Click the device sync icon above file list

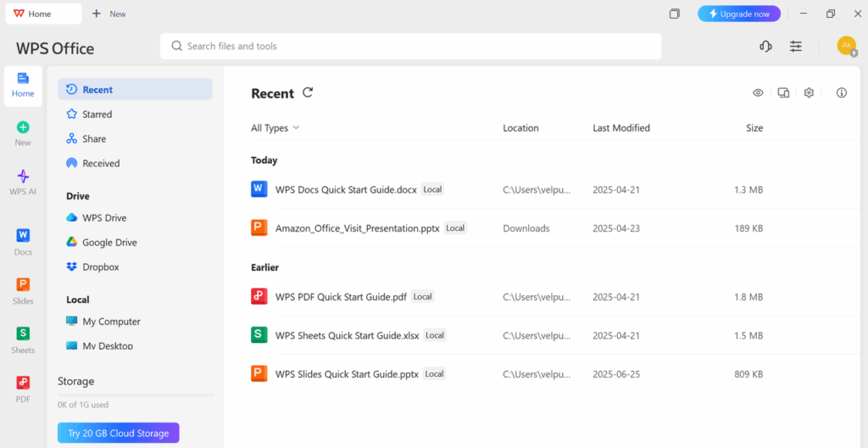783,92
